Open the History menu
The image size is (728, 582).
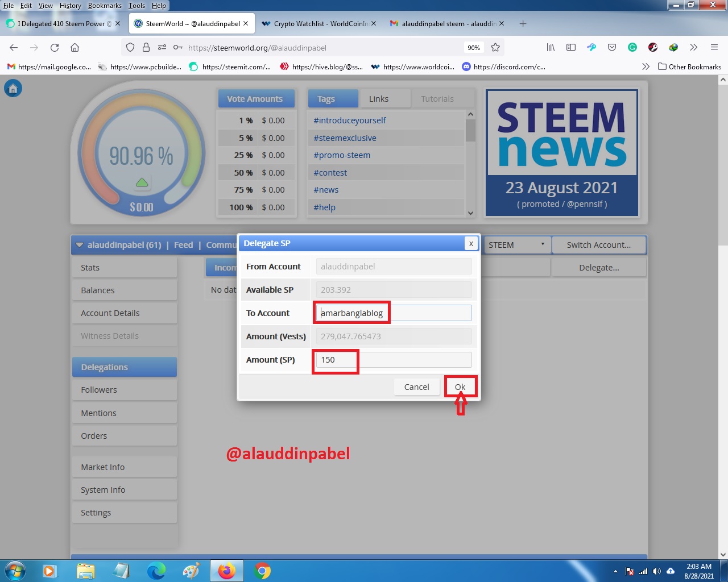(x=71, y=6)
